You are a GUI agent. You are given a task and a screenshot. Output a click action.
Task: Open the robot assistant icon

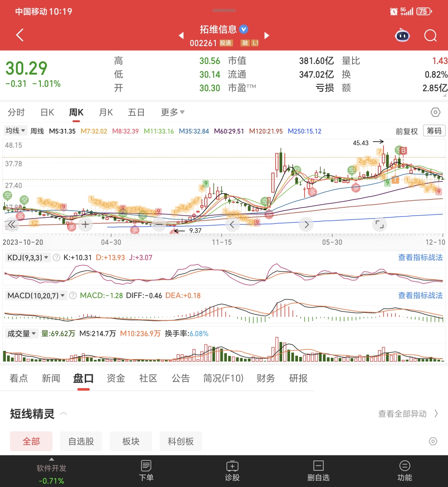pos(402,35)
